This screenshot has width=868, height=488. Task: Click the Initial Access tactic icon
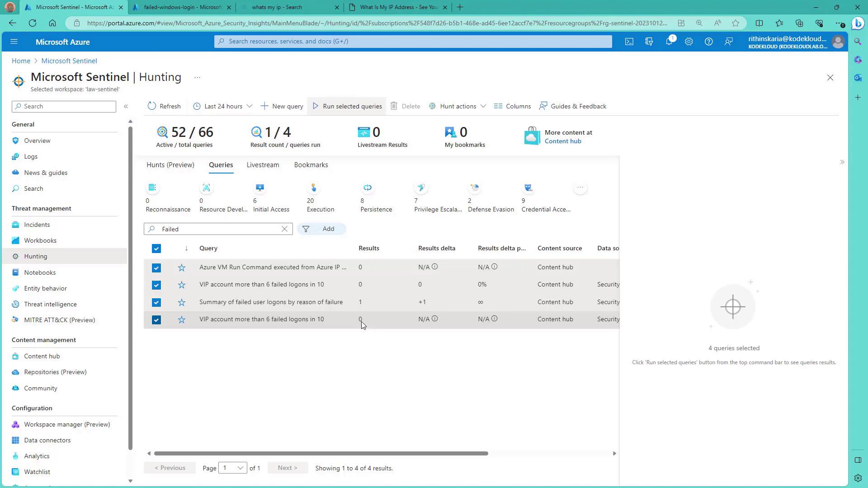click(x=259, y=188)
